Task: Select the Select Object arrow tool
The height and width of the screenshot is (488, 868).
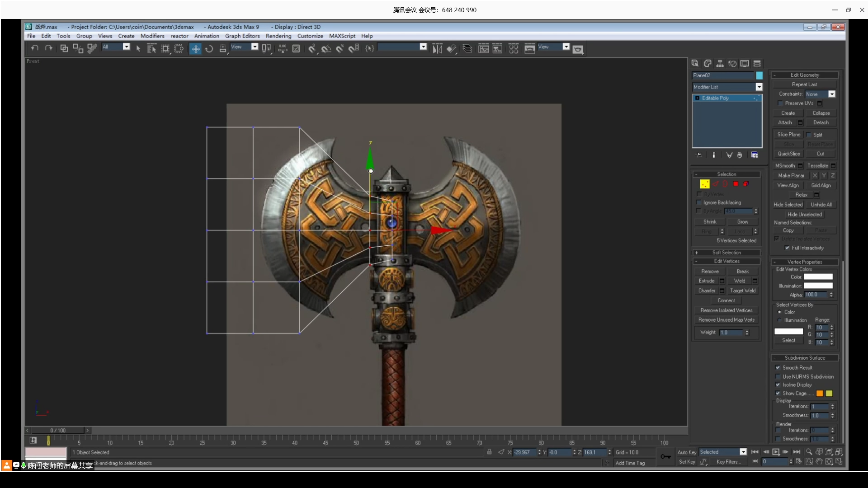Action: [138, 49]
